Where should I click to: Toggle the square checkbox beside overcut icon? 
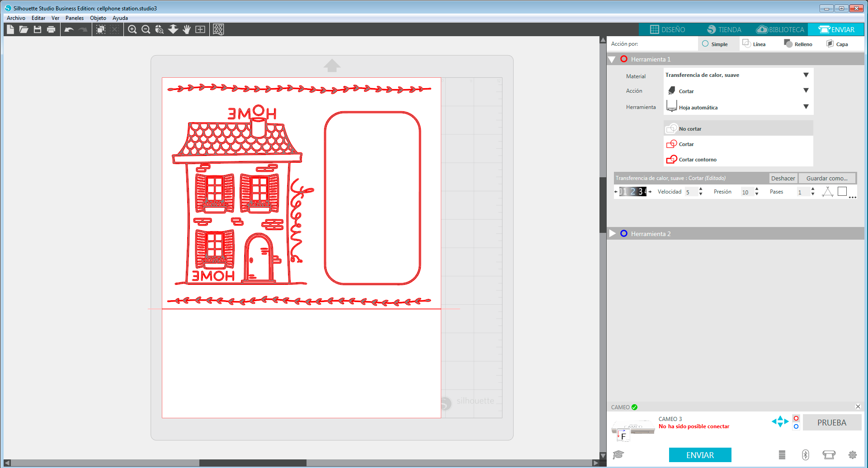pyautogui.click(x=842, y=191)
